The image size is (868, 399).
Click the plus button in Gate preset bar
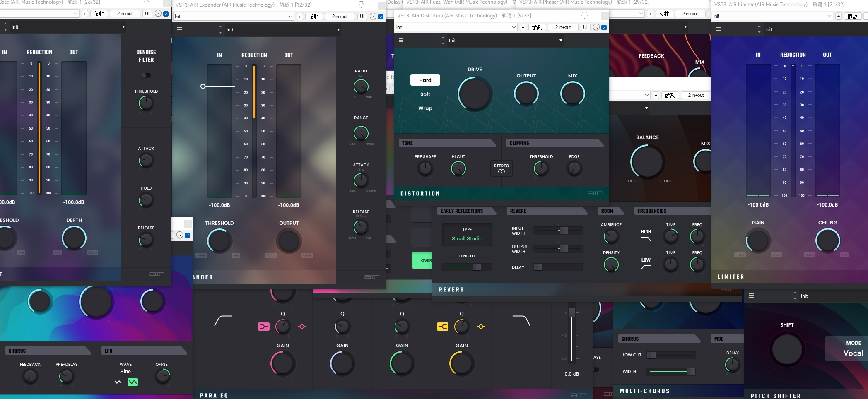(85, 14)
